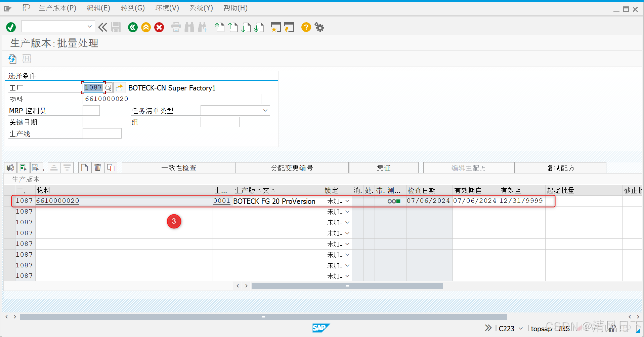Click the BOTECK FG 20 ProVersion cell
644x337 pixels.
point(277,201)
